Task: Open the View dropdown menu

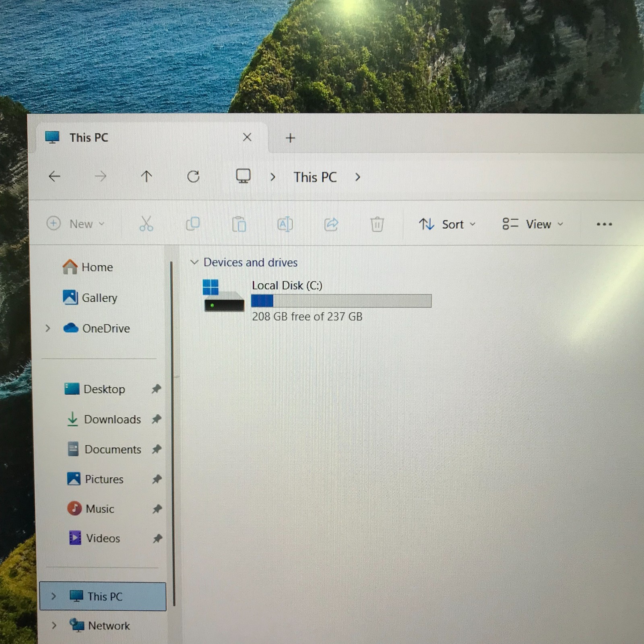Action: coord(533,224)
